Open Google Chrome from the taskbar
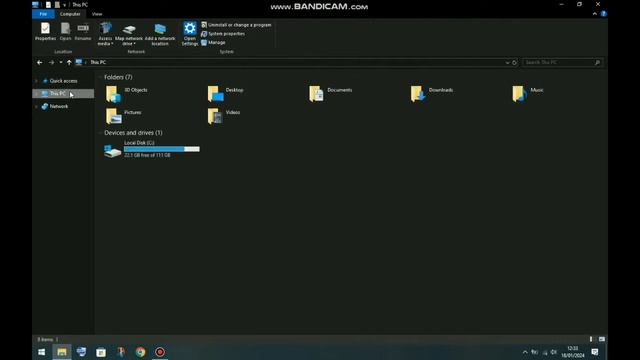 140,352
